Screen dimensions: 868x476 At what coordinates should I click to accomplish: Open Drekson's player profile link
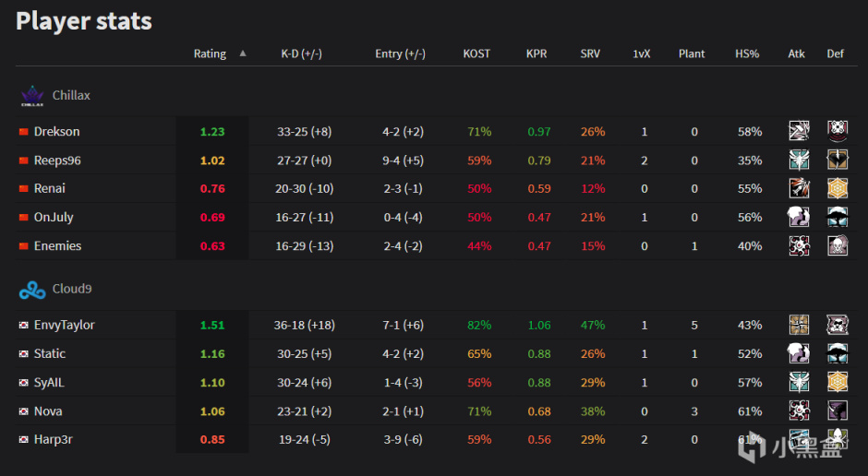click(56, 131)
